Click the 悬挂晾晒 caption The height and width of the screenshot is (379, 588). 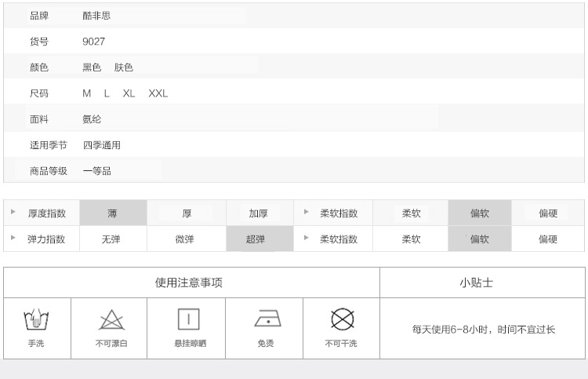point(191,343)
